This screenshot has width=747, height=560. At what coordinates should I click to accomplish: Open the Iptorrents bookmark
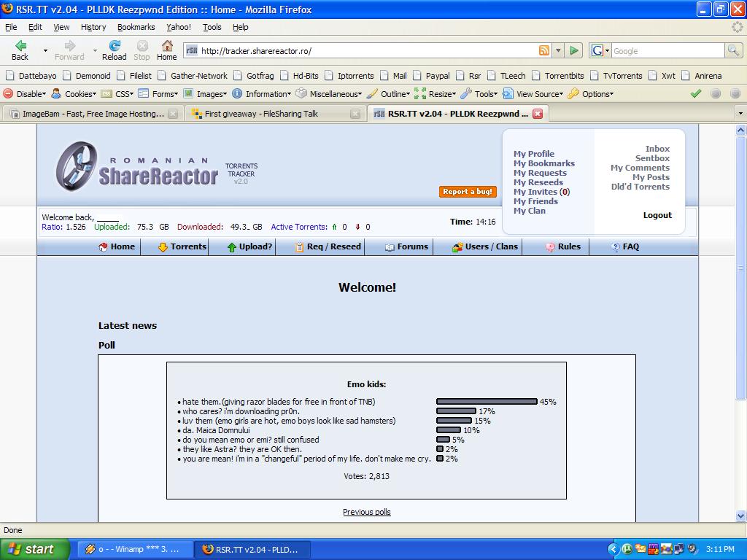tap(350, 76)
